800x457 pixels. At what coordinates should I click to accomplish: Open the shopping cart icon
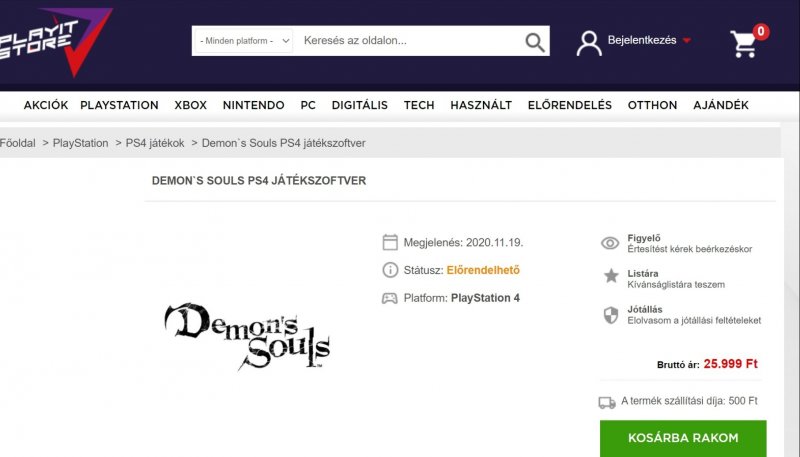pos(744,44)
